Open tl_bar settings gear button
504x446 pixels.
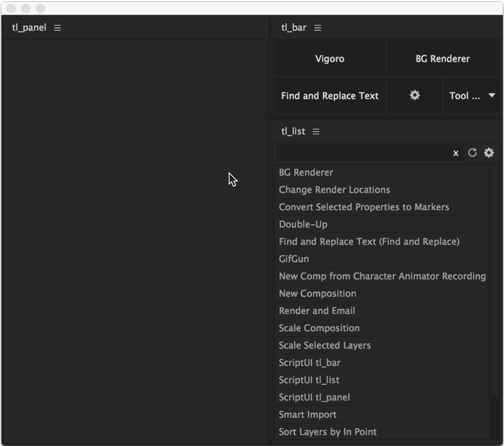tap(414, 95)
